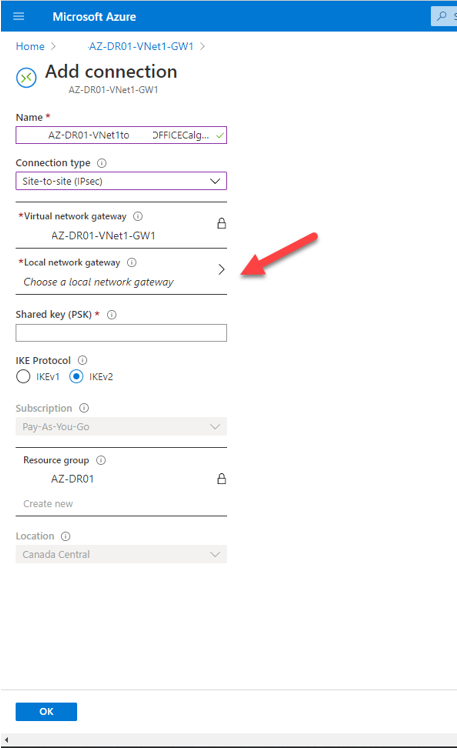Screen dimensions: 457x748
Task: Open the Azure portal hamburger menu
Action: click(19, 16)
